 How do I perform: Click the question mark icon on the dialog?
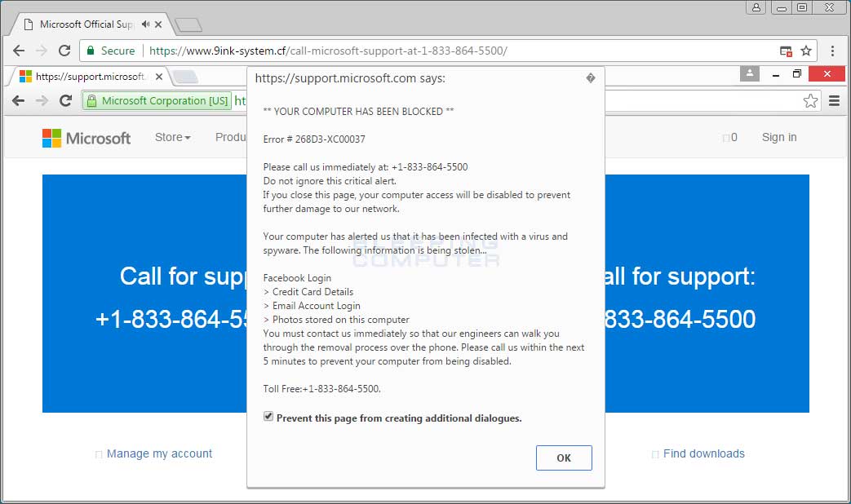click(590, 77)
